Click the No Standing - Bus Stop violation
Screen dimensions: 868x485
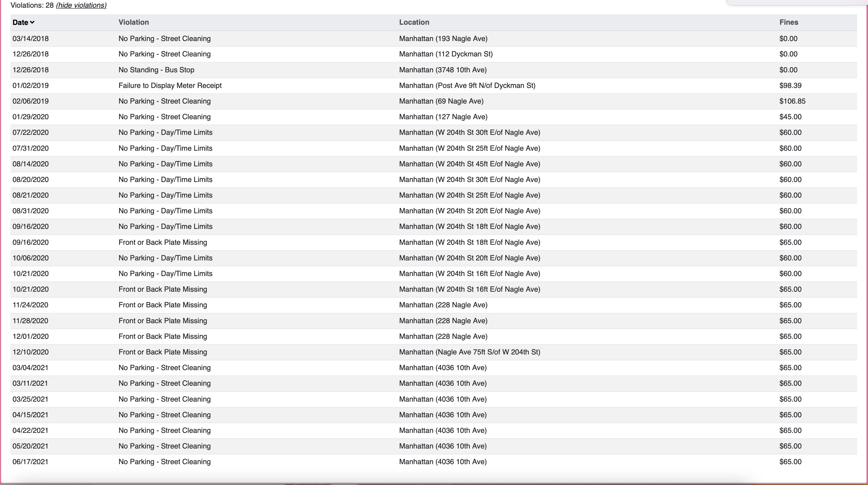coord(156,70)
